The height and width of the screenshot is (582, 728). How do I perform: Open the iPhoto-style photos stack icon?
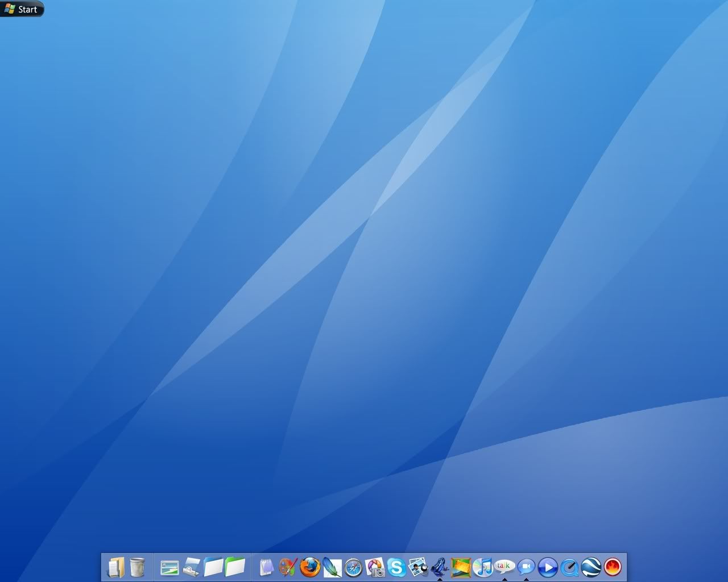click(418, 567)
